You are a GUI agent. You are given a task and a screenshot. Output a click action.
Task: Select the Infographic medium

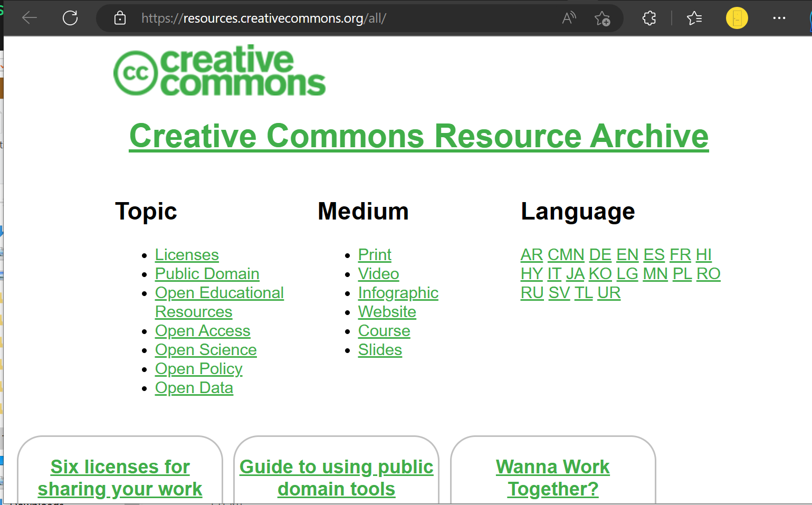click(398, 292)
